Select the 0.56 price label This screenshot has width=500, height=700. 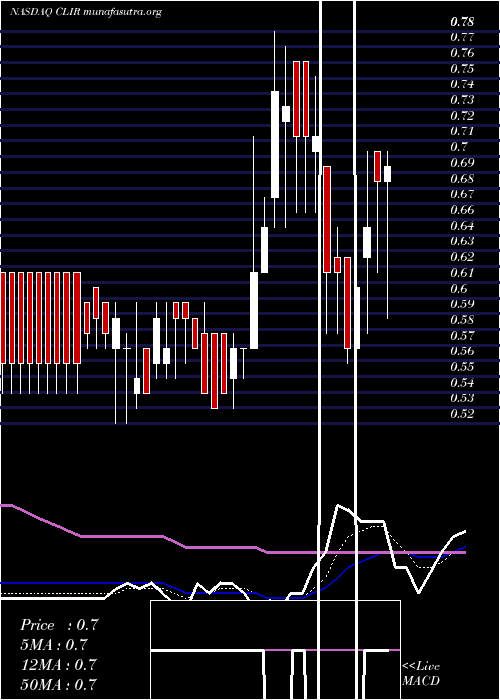[462, 350]
